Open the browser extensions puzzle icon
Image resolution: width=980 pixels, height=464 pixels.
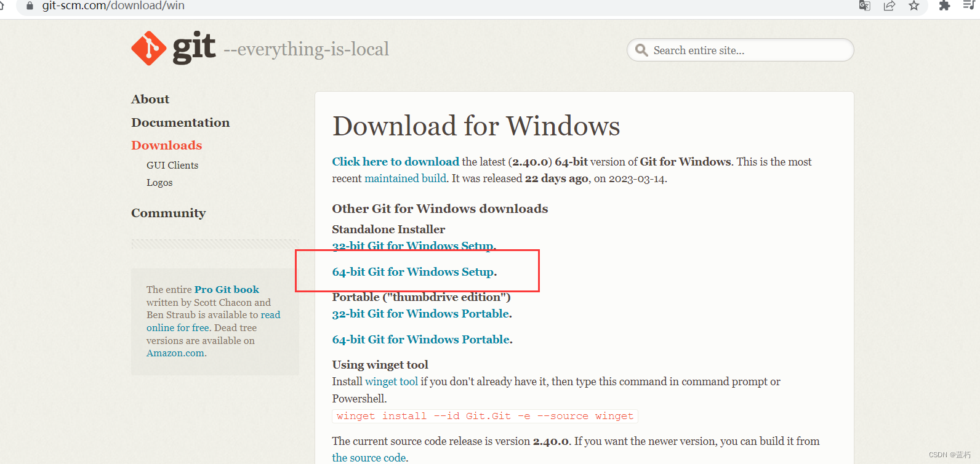point(944,6)
